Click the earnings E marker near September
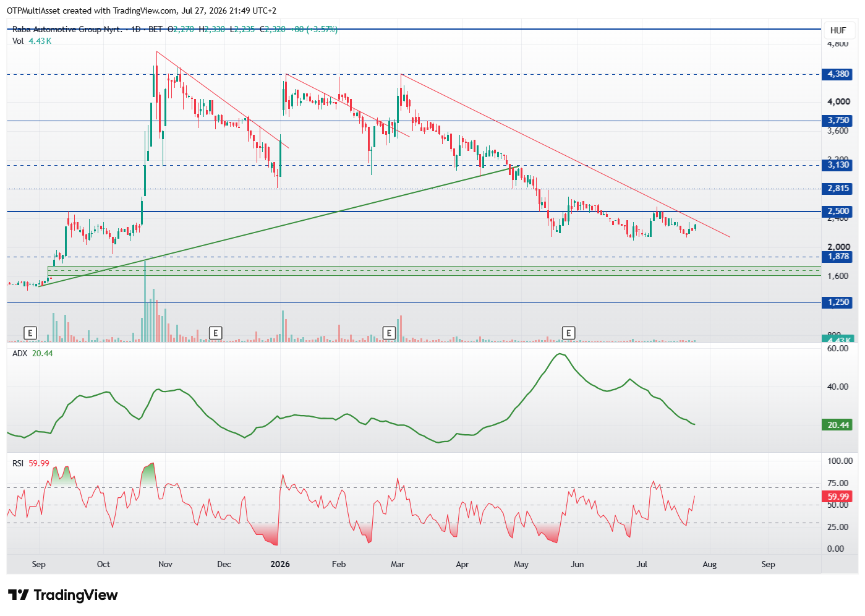The width and height of the screenshot is (865, 616). [30, 333]
